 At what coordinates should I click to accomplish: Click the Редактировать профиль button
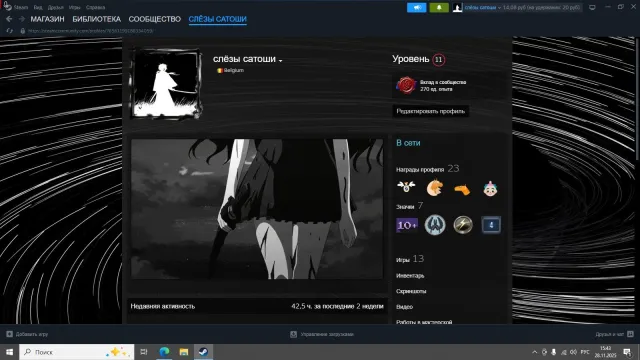click(x=431, y=111)
